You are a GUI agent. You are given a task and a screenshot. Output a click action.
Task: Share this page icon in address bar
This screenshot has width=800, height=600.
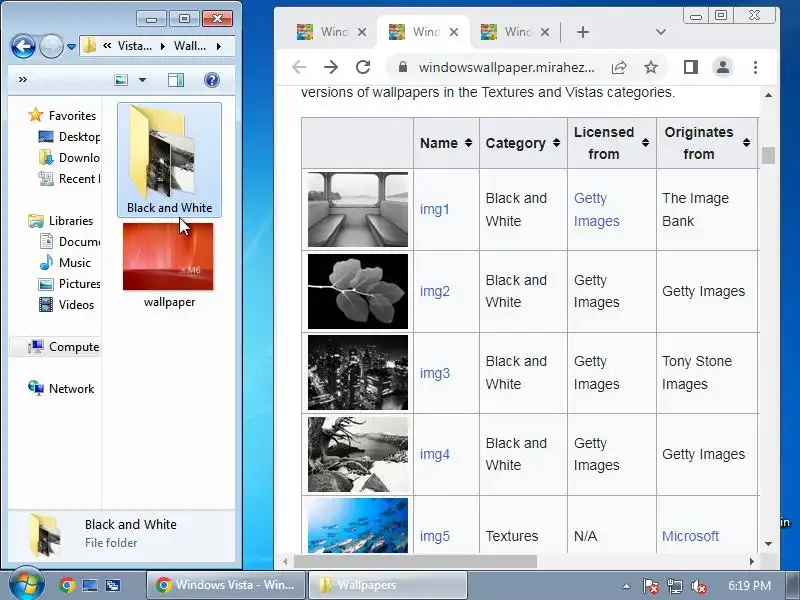[619, 67]
